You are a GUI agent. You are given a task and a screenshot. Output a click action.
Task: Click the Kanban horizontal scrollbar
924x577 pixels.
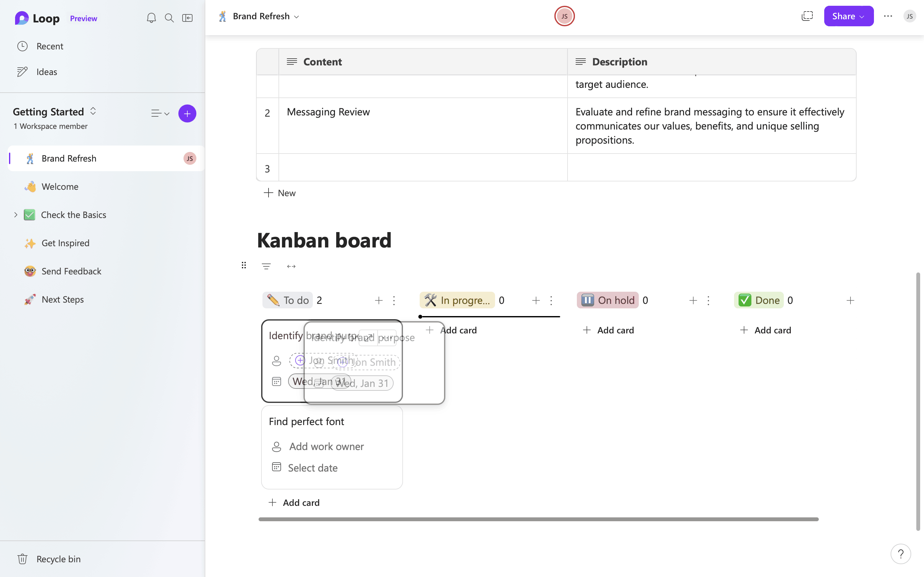pos(538,519)
